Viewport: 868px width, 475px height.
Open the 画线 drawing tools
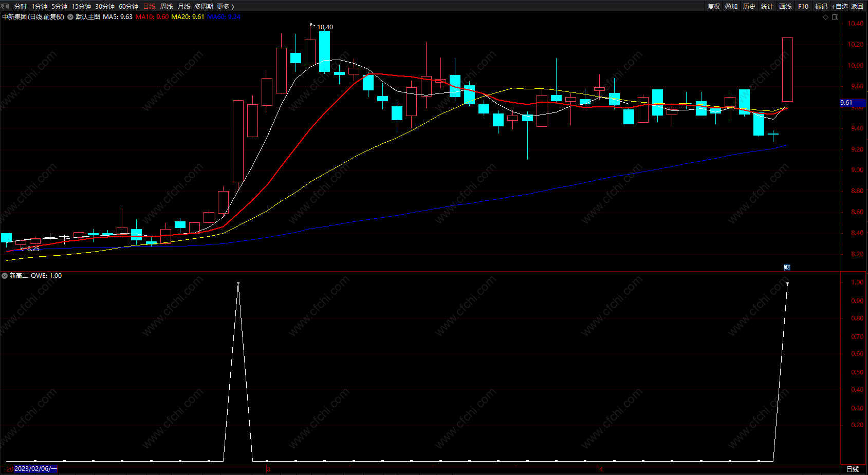(x=785, y=7)
